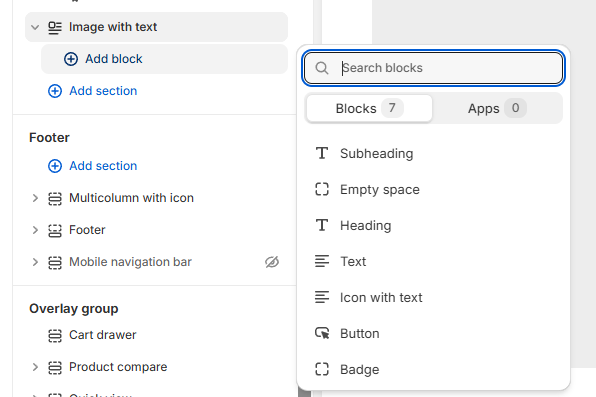The height and width of the screenshot is (397, 596).
Task: Click Add section link in Footer group
Action: click(103, 166)
